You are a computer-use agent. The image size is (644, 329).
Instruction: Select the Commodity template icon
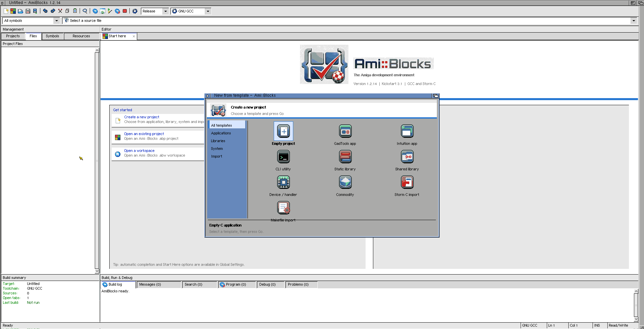coord(345,182)
